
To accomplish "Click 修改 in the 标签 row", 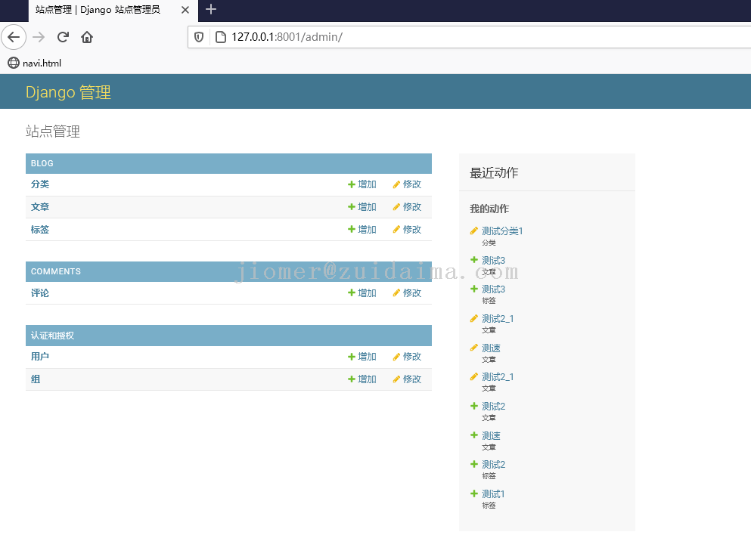I will [407, 229].
